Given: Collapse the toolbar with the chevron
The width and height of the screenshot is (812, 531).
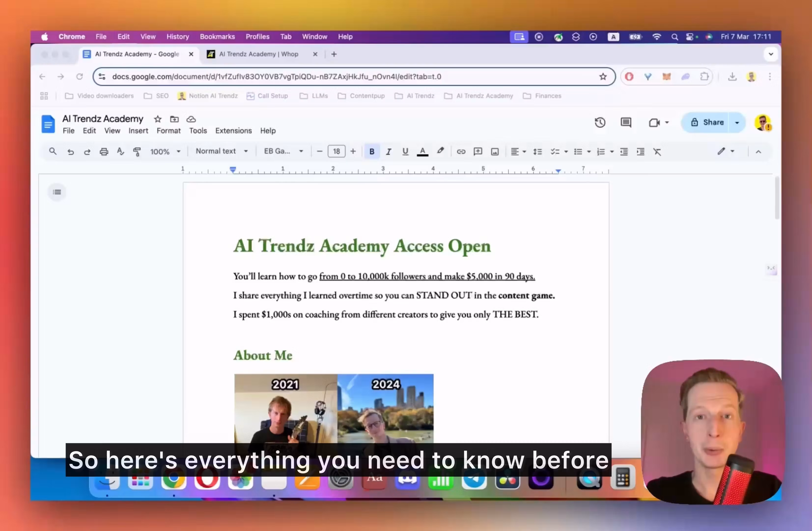Looking at the screenshot, I should click(x=758, y=151).
